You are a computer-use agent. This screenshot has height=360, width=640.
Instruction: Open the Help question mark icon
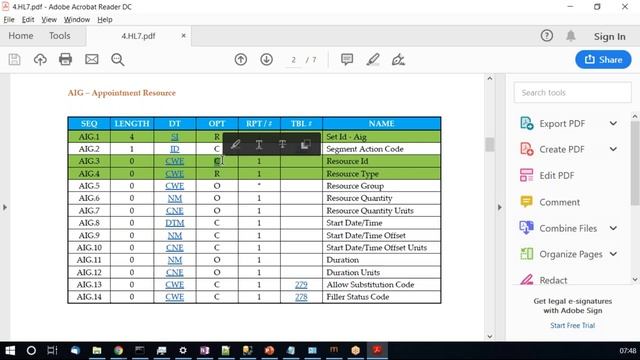click(547, 36)
